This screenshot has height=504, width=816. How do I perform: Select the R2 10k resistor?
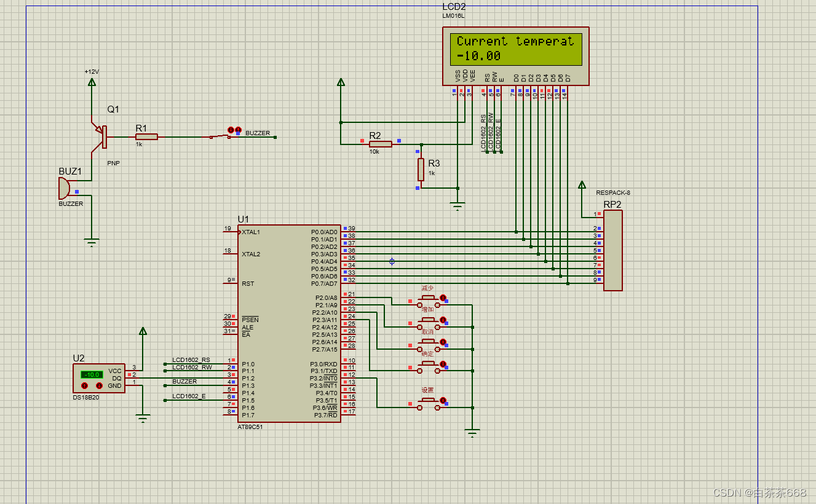tap(381, 144)
